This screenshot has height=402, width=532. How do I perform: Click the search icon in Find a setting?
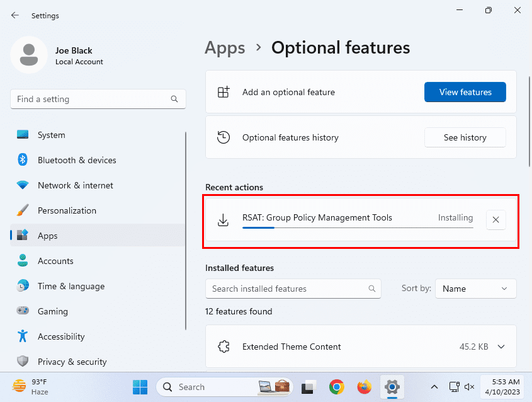[x=174, y=99]
